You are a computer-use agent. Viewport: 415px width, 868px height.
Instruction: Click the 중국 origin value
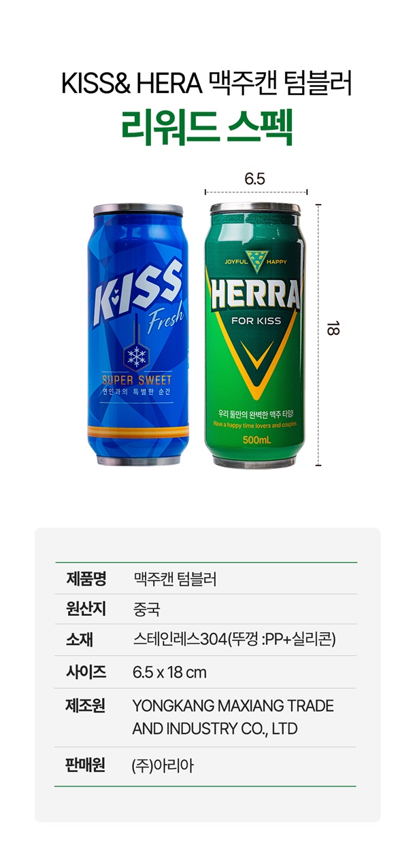click(x=146, y=608)
